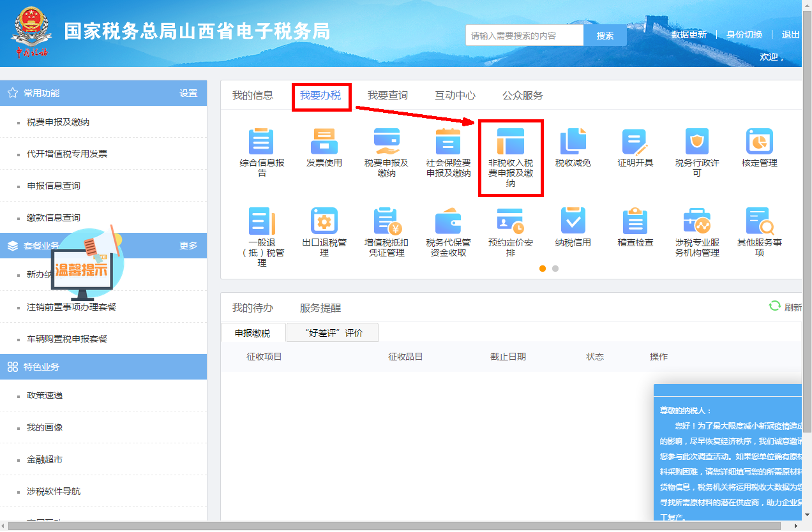The width and height of the screenshot is (812, 532).
Task: Click the national tax emblem logo
Action: click(x=31, y=32)
